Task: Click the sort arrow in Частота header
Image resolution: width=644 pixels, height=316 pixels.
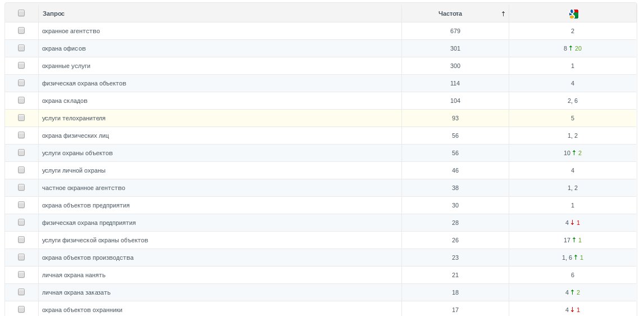Action: coord(503,13)
